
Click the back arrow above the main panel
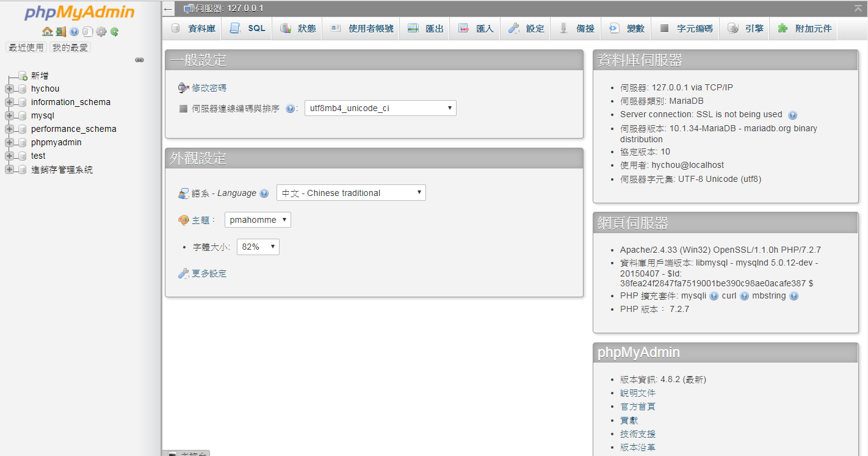pyautogui.click(x=167, y=9)
